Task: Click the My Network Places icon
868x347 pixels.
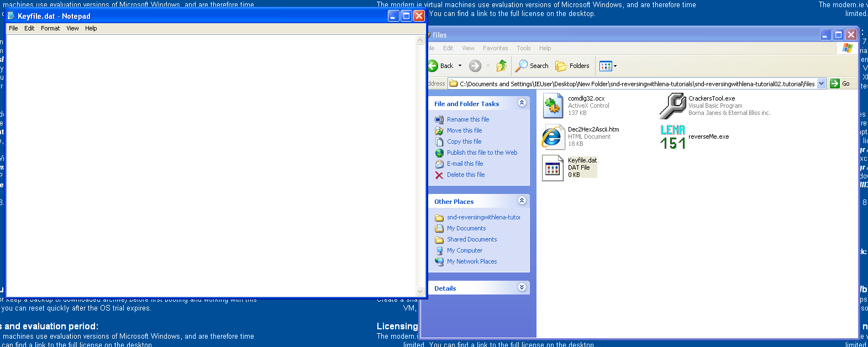Action: click(x=439, y=262)
